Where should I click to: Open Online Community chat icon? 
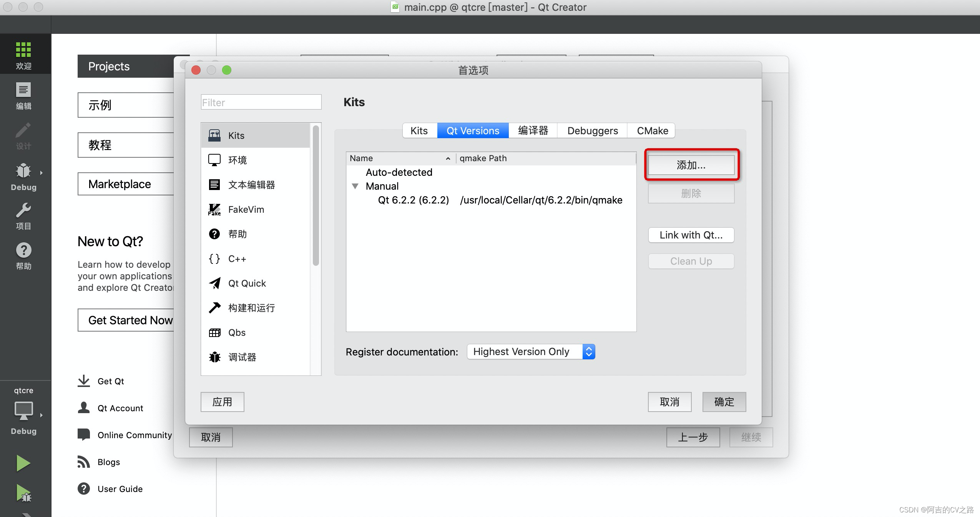click(x=84, y=435)
